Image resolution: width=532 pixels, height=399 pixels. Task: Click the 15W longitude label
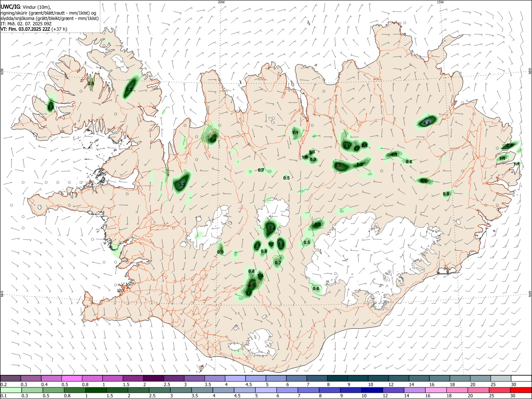[440, 2]
